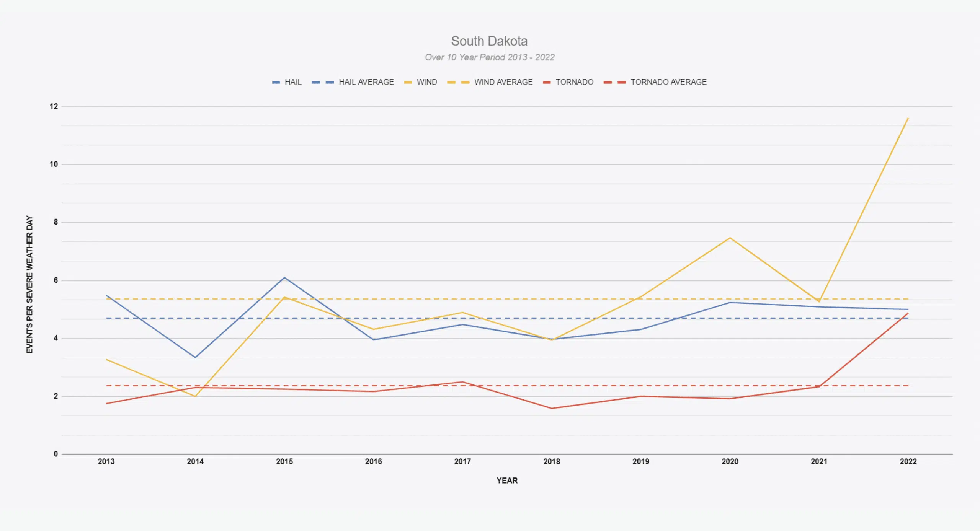Click the HAIL AVERAGE dashed legend swatch
The width and height of the screenshot is (980, 531).
322,82
